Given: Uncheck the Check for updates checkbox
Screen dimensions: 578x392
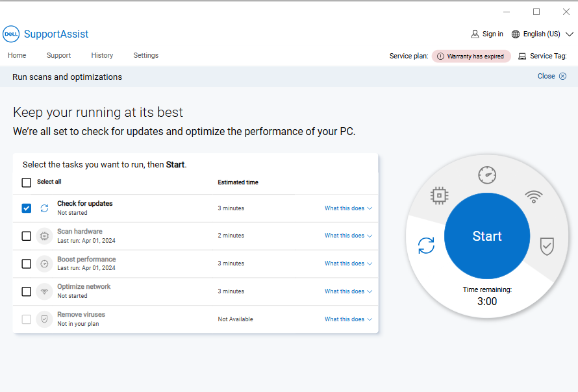Looking at the screenshot, I should [27, 208].
